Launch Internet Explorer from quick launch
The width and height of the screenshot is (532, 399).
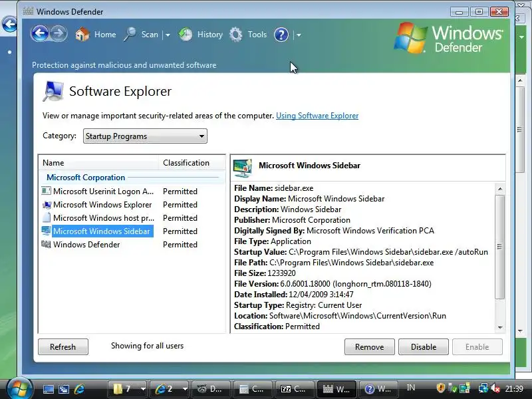point(79,389)
